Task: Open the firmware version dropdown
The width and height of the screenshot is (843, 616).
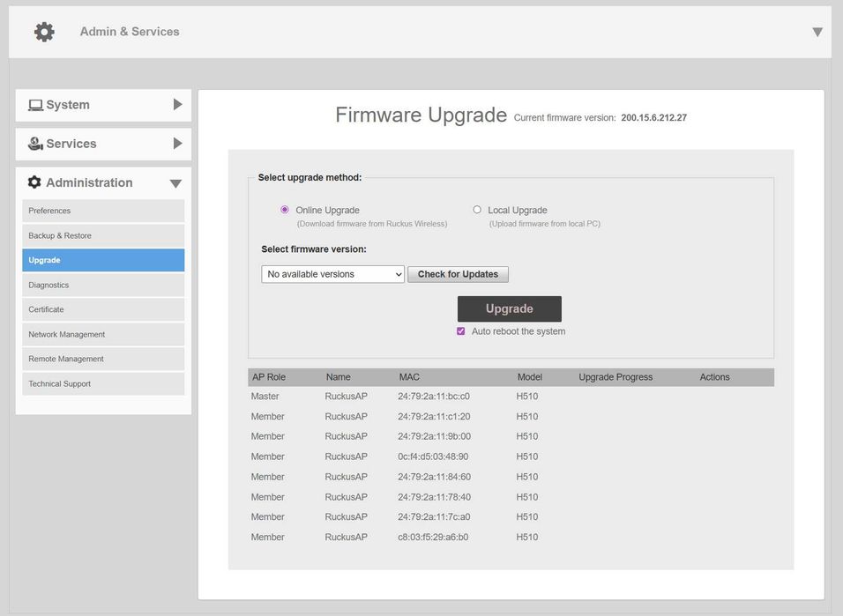Action: click(332, 274)
